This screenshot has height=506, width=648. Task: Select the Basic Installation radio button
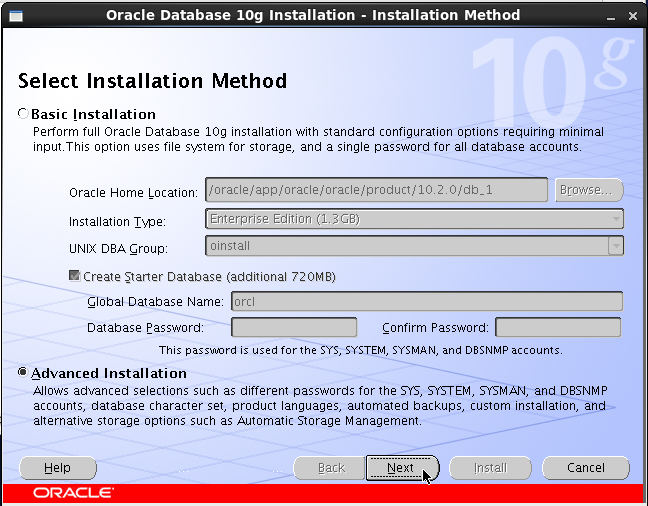pos(23,114)
